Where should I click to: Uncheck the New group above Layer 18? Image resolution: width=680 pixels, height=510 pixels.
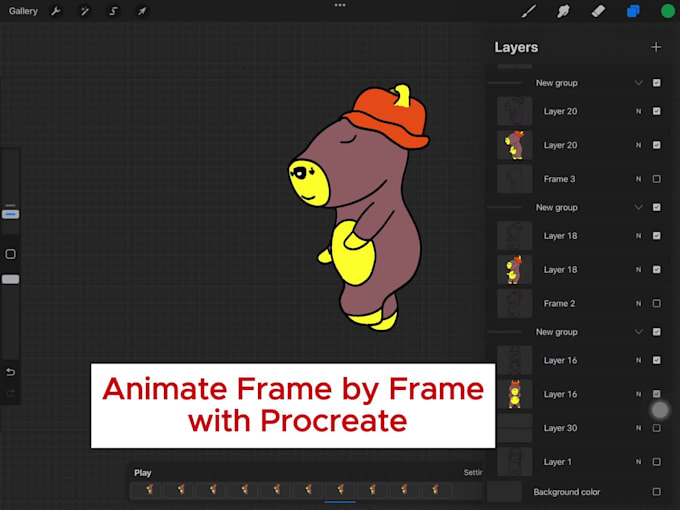pyautogui.click(x=657, y=207)
